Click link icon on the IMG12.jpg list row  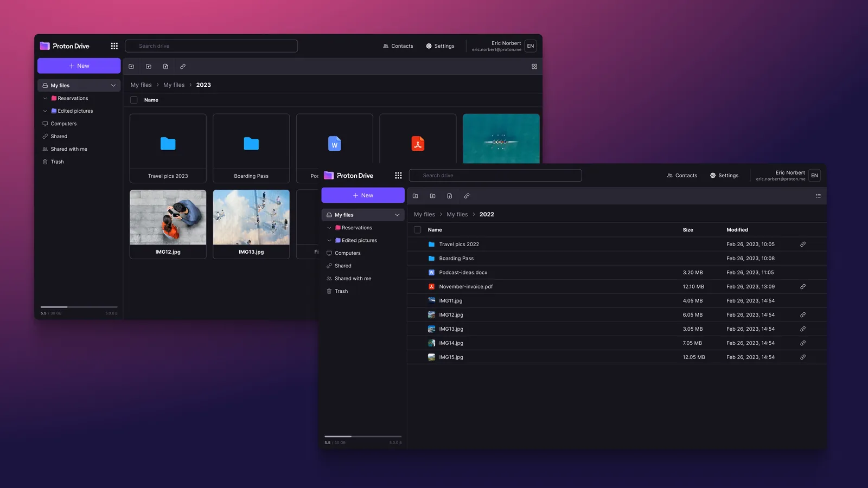pyautogui.click(x=803, y=315)
